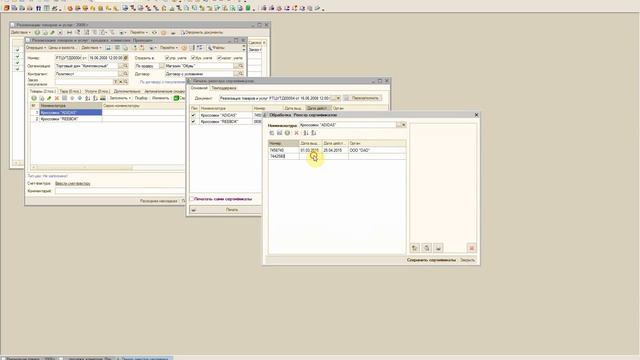Open Перейти menu in Реализация document window
Image resolution: width=640 pixels, height=360 pixels.
(169, 48)
